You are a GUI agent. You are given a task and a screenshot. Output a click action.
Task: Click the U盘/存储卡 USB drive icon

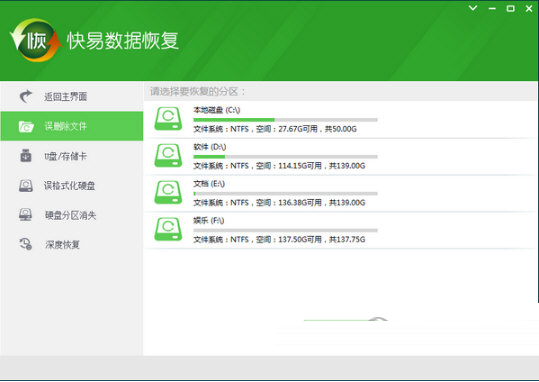point(26,156)
